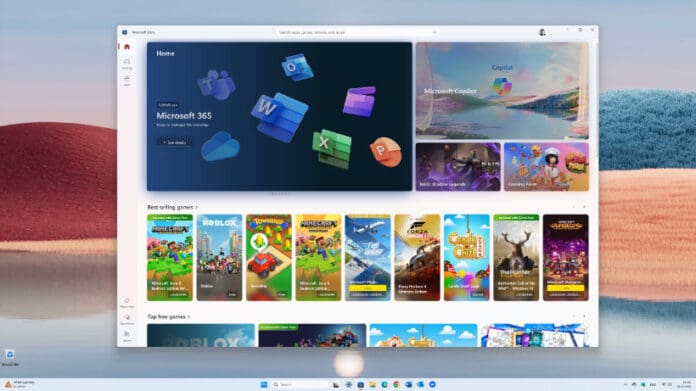The height and width of the screenshot is (391, 696).
Task: Show next best selling games with the right arrow
Action: click(584, 207)
